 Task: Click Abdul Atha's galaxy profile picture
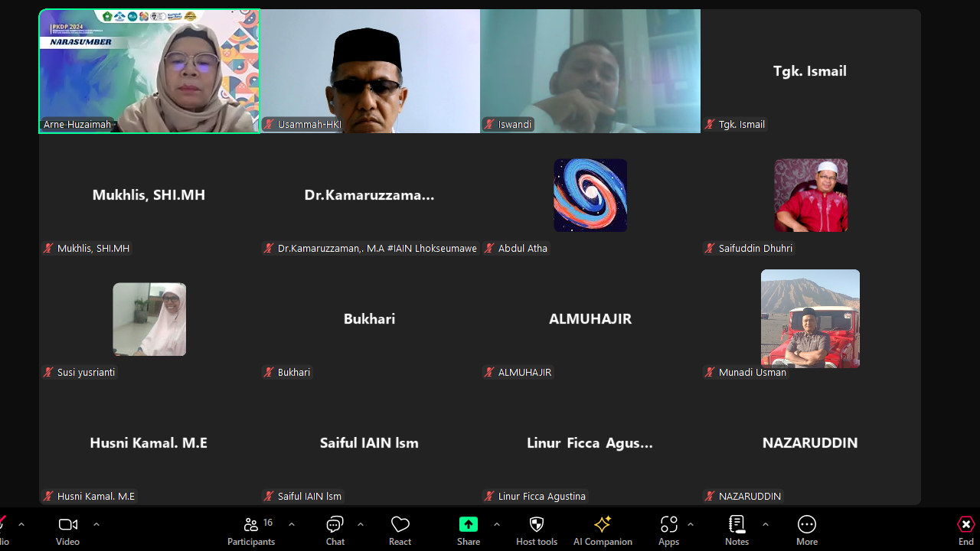590,195
